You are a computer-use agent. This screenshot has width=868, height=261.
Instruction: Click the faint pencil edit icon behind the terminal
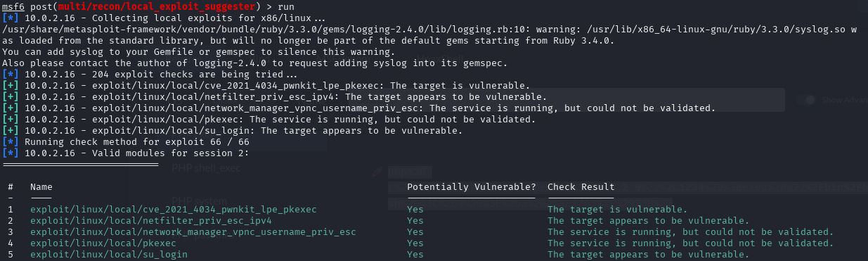(x=378, y=171)
